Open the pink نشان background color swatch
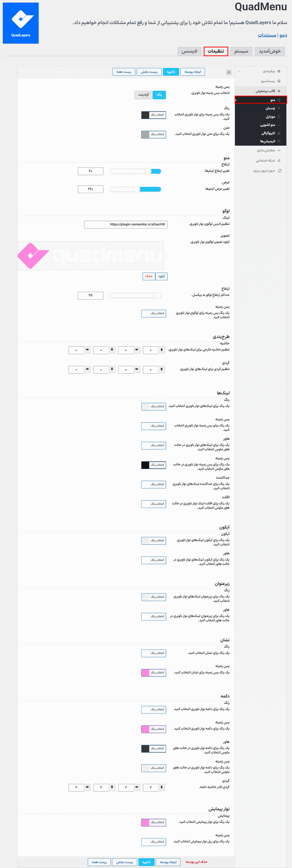Image resolution: width=292 pixels, height=868 pixels. [145, 673]
